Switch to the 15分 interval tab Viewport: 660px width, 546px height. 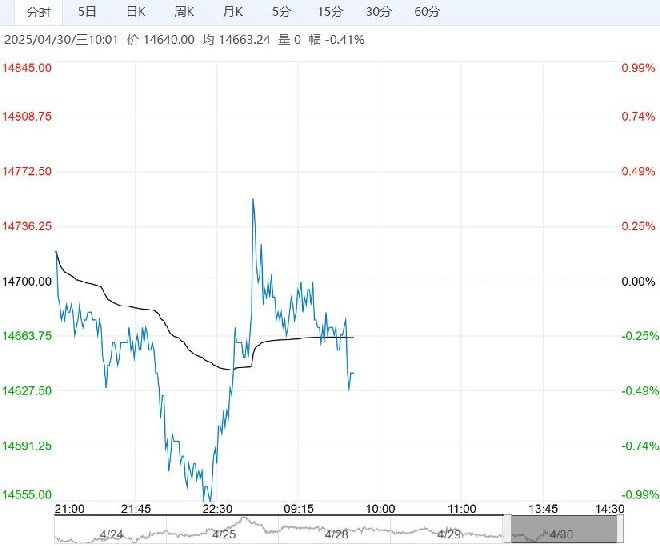(330, 12)
